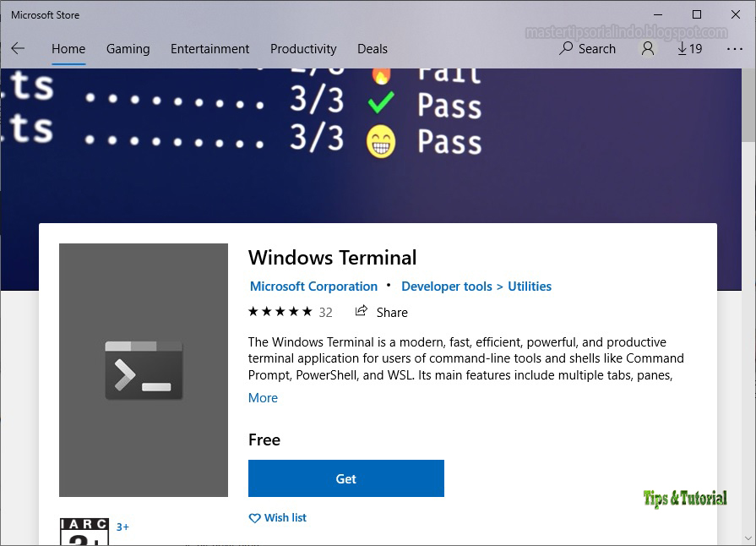Screen dimensions: 756x546
Task: Toggle the heart next to Wish list
Action: pos(254,517)
